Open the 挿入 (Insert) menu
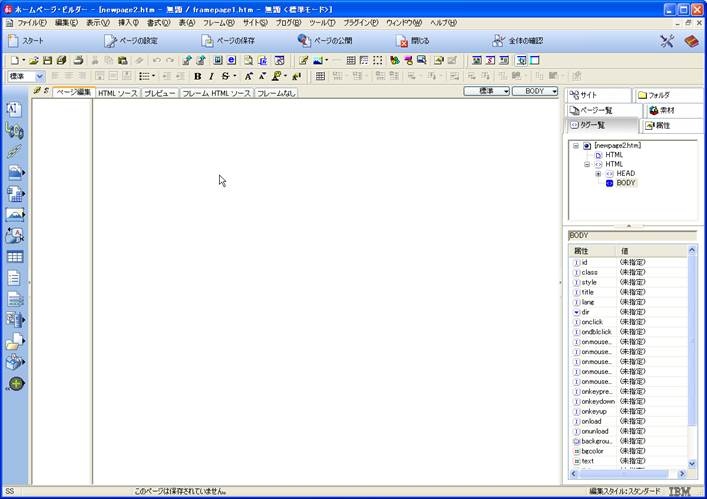 pos(128,22)
